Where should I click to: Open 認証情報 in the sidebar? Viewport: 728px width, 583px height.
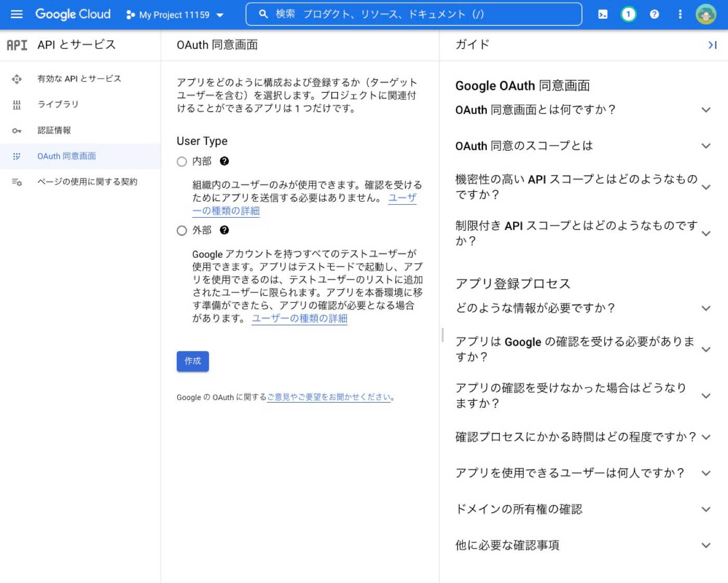[x=55, y=130]
